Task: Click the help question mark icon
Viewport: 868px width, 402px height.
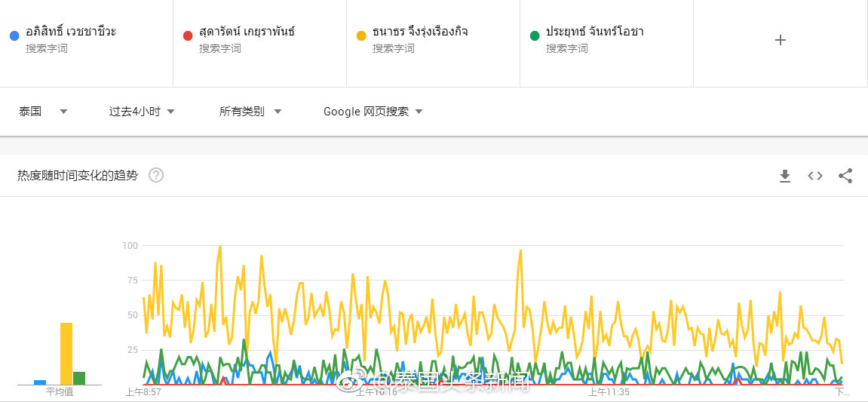Action: [x=156, y=176]
